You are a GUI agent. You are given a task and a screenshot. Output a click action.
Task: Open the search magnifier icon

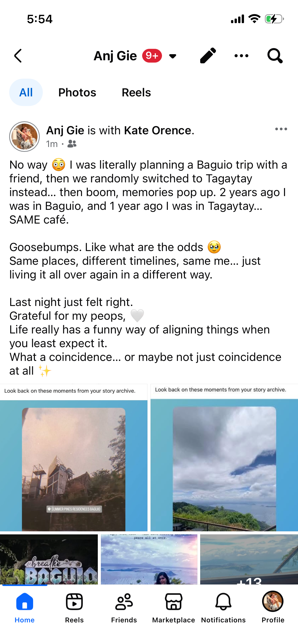tap(275, 56)
